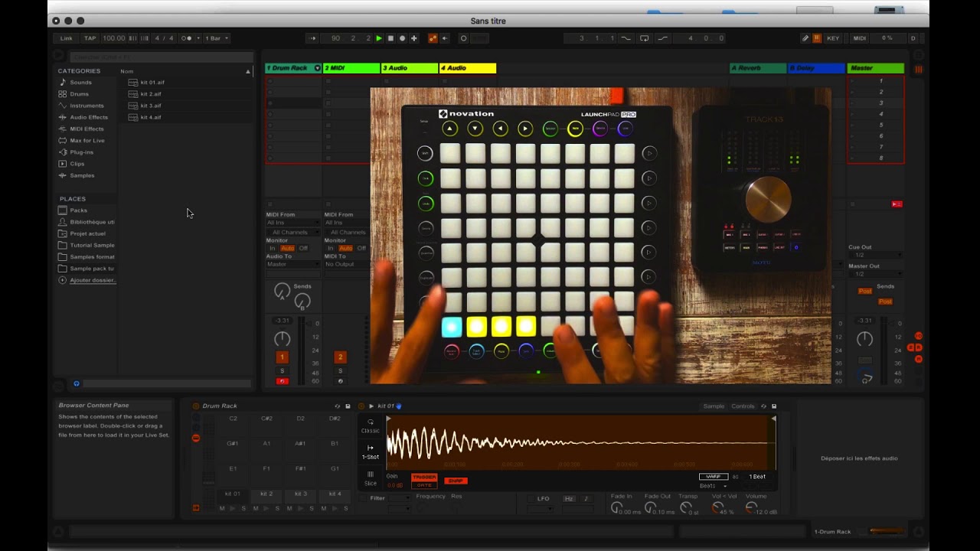The image size is (980, 551).
Task: Toggle track 2 activator button
Action: pos(340,357)
